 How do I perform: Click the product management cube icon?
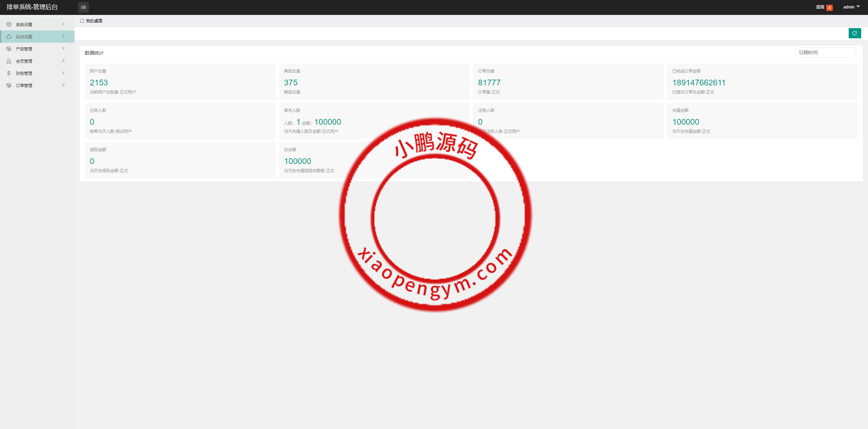9,49
